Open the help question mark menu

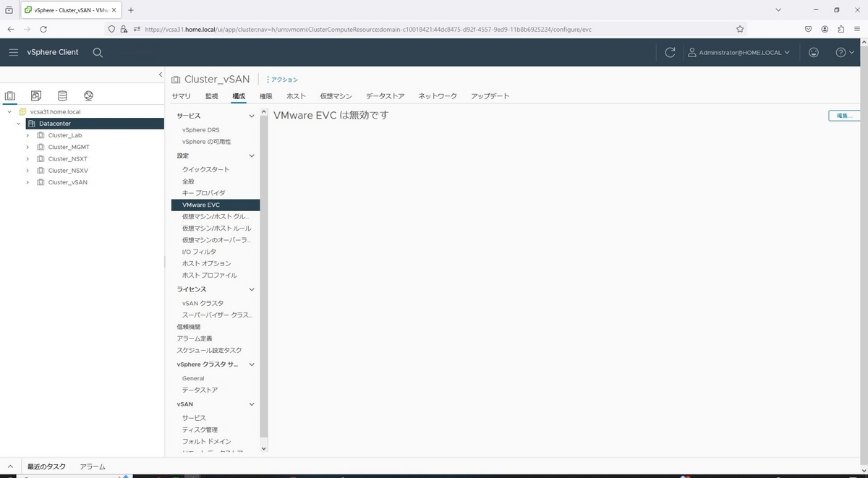tap(845, 52)
